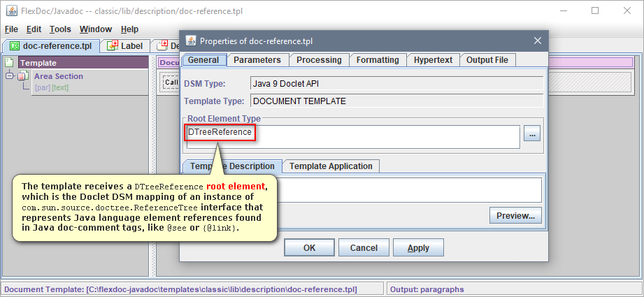Open the Window menu
This screenshot has width=644, height=297.
pyautogui.click(x=95, y=29)
